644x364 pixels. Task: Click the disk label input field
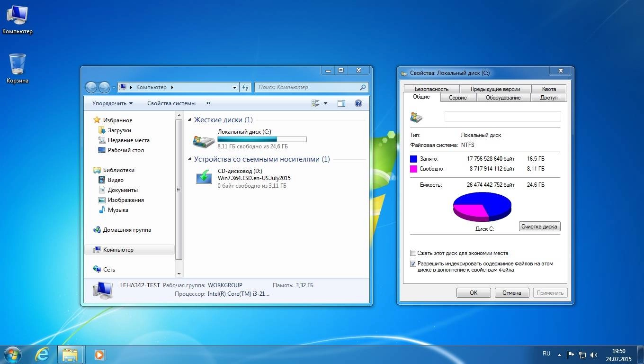[x=502, y=116]
